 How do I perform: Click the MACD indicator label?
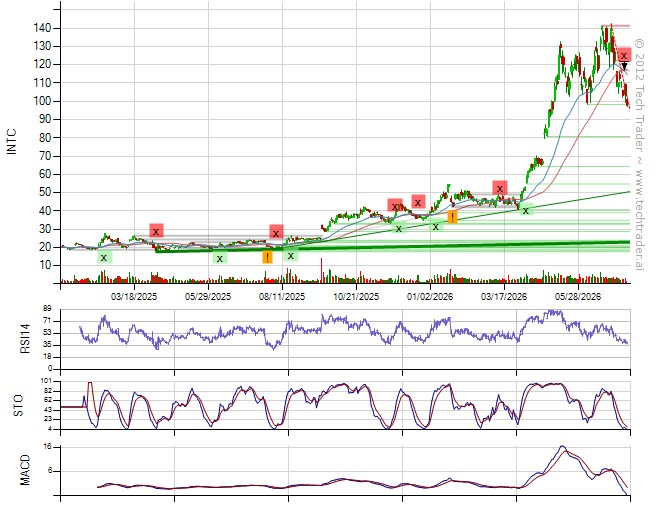[x=26, y=470]
